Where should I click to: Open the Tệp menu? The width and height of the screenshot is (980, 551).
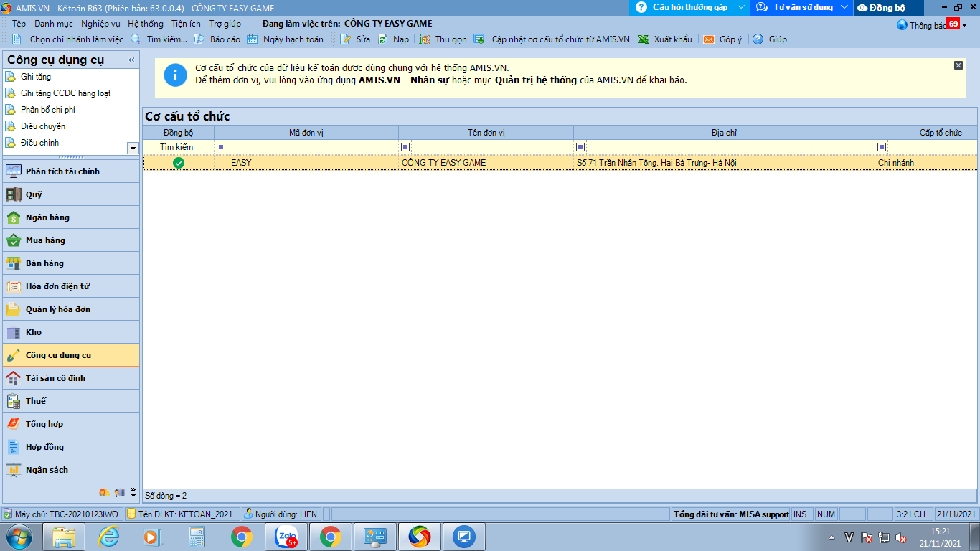click(x=19, y=24)
